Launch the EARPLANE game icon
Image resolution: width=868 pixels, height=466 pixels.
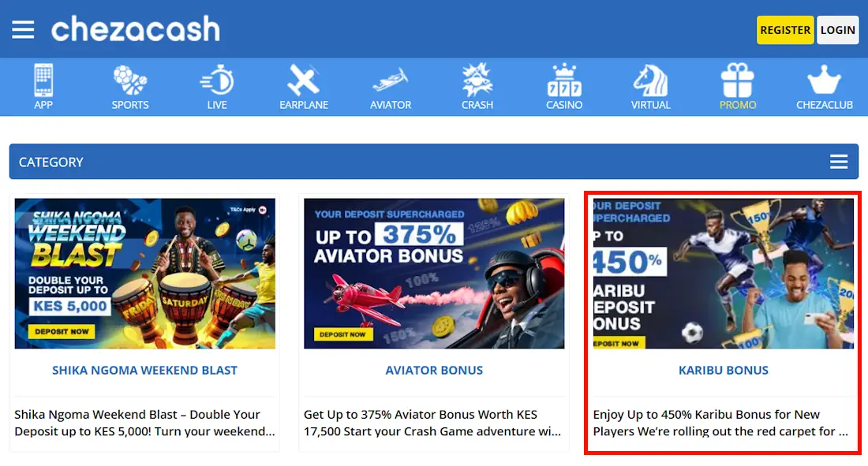point(303,80)
